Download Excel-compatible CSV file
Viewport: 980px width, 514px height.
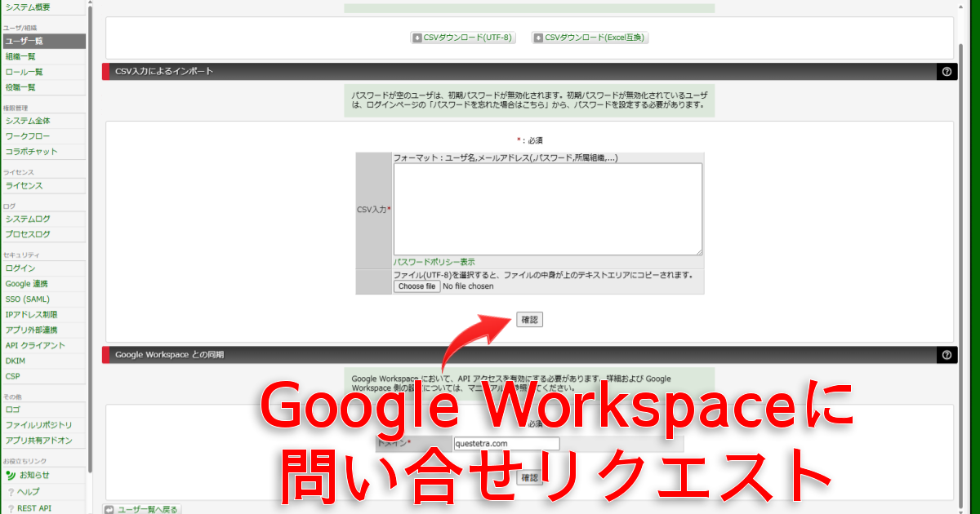(x=590, y=38)
